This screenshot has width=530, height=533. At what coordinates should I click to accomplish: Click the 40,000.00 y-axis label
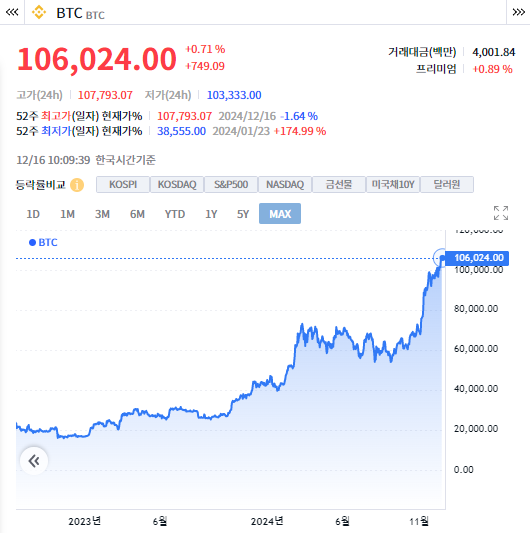pyautogui.click(x=476, y=389)
